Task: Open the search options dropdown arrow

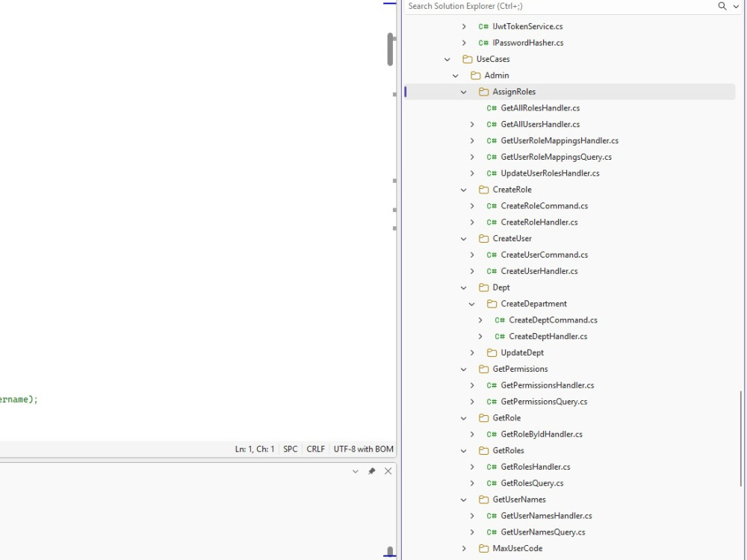Action: click(x=736, y=7)
